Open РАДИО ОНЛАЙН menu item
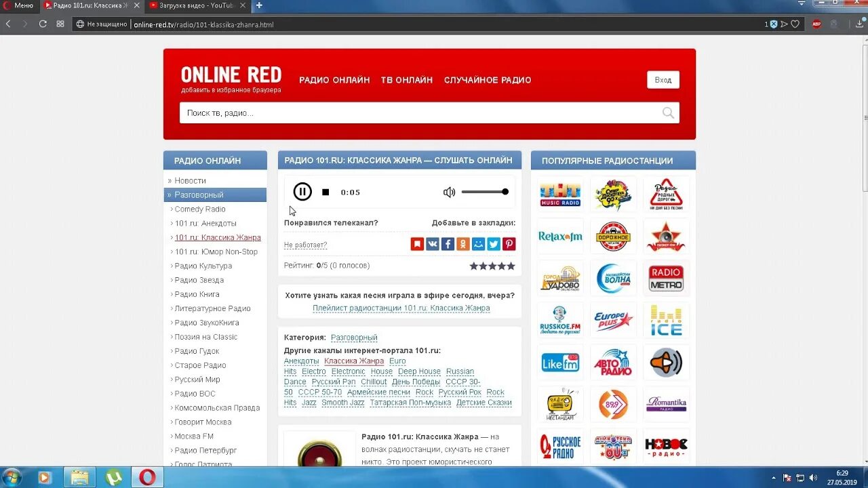Image resolution: width=868 pixels, height=488 pixels. click(334, 80)
